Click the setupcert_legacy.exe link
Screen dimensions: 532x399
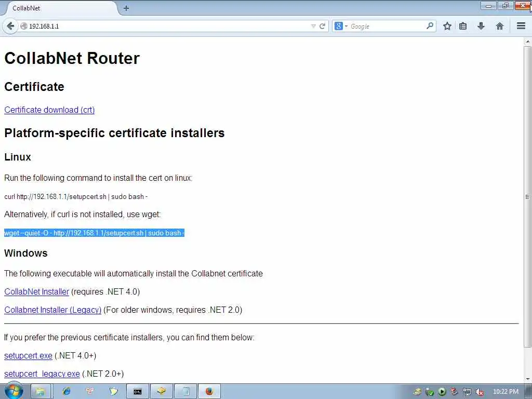coord(42,374)
